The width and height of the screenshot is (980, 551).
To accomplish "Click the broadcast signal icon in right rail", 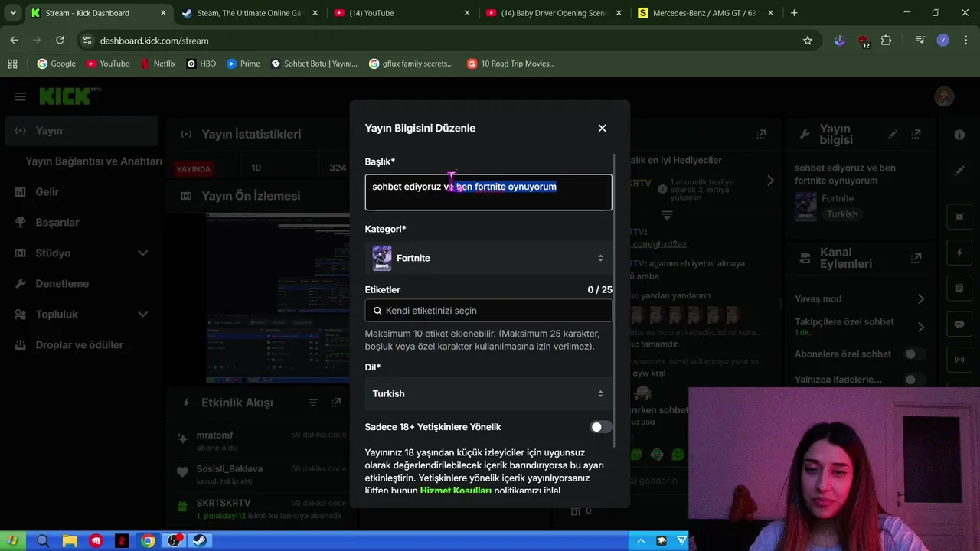I will click(x=959, y=360).
